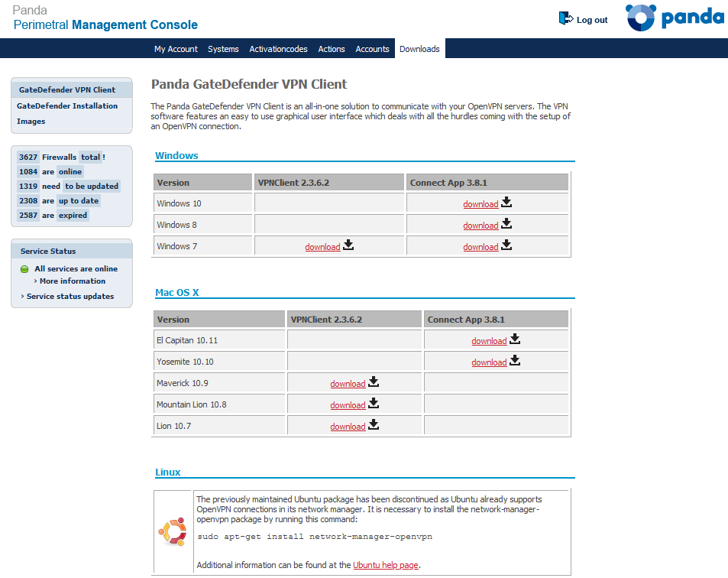The width and height of the screenshot is (728, 578).
Task: Click the Mac table Connect App 3.8.1 header
Action: 497,320
